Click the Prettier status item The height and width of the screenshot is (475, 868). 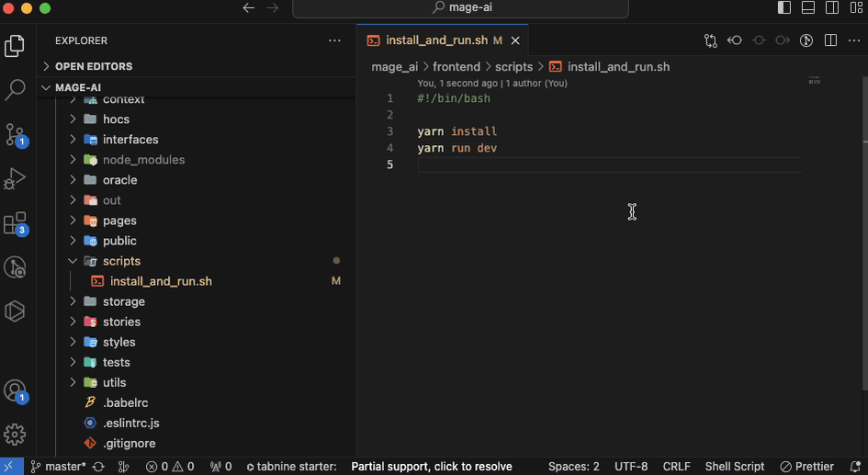pos(806,467)
